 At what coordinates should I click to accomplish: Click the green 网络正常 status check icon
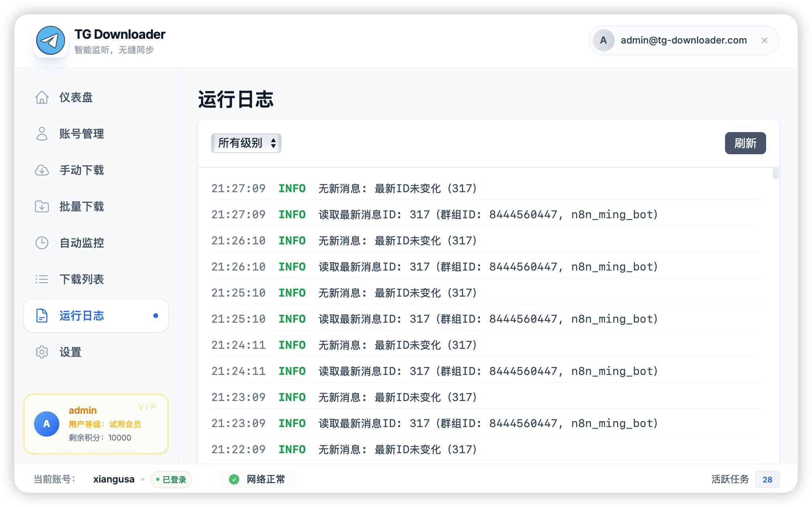click(x=235, y=479)
